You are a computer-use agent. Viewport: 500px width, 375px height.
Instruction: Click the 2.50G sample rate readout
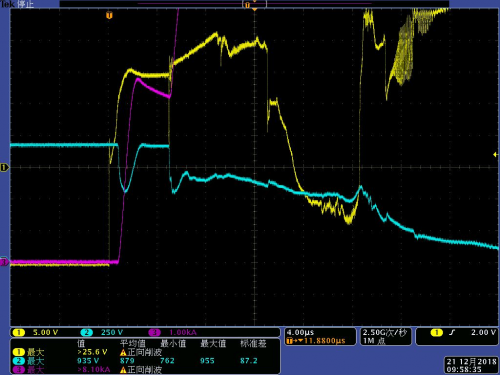pos(385,332)
